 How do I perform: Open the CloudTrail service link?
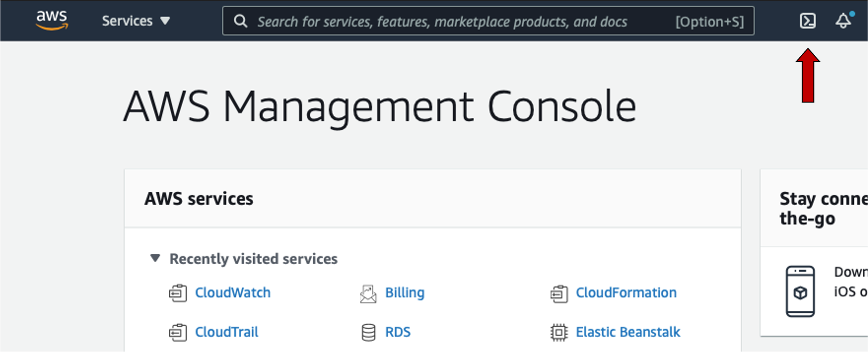coord(227,332)
